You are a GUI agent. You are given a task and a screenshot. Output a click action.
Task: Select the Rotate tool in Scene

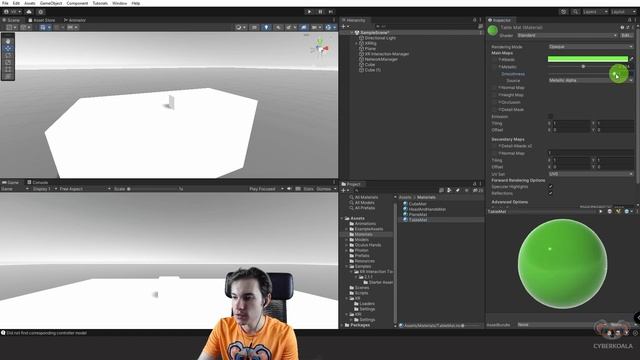[x=8, y=56]
